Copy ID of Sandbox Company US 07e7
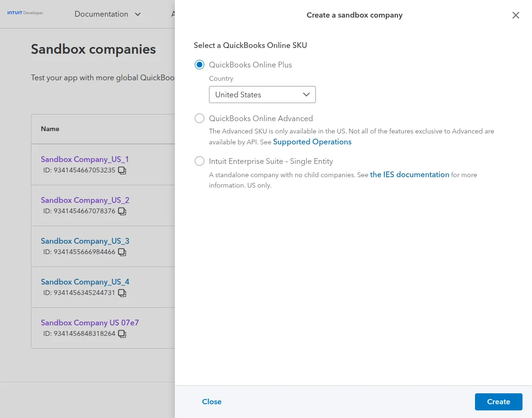 pyautogui.click(x=122, y=334)
